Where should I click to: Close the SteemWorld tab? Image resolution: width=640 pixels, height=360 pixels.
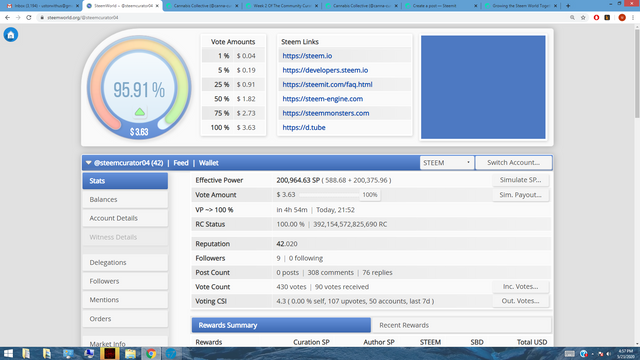coord(157,6)
